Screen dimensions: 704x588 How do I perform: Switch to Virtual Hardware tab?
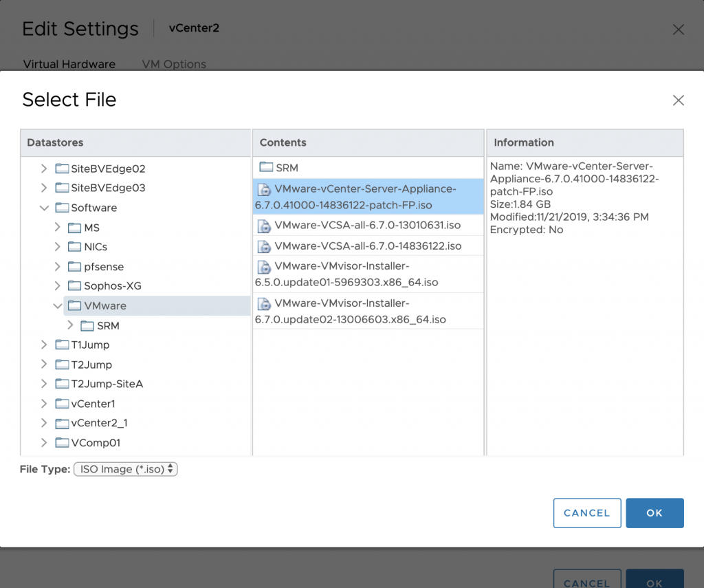pyautogui.click(x=69, y=64)
